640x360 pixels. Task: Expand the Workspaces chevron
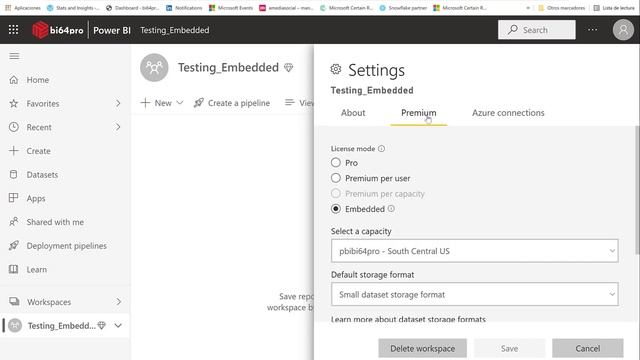pos(118,302)
